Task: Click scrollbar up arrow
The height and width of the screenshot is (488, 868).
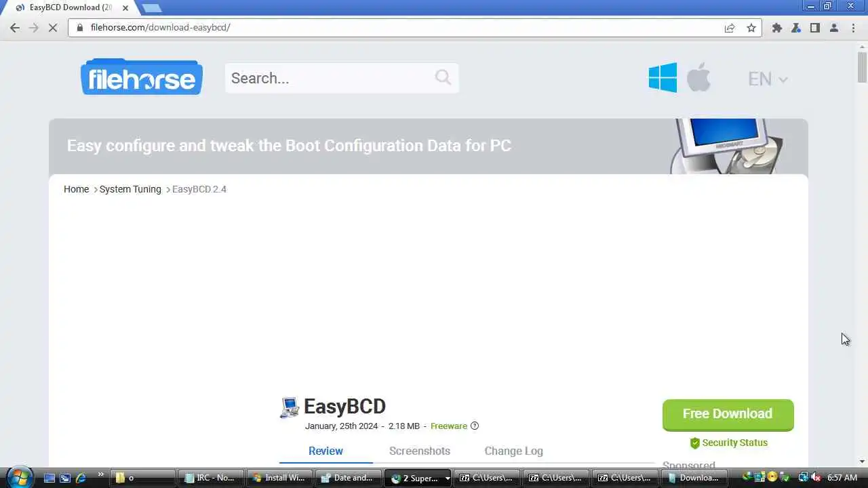Action: pos(862,45)
